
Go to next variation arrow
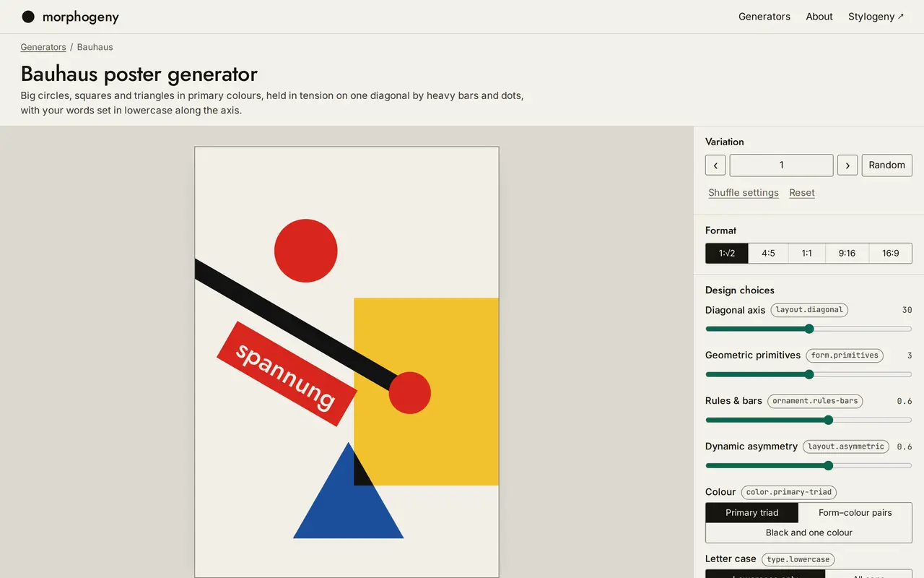(847, 165)
